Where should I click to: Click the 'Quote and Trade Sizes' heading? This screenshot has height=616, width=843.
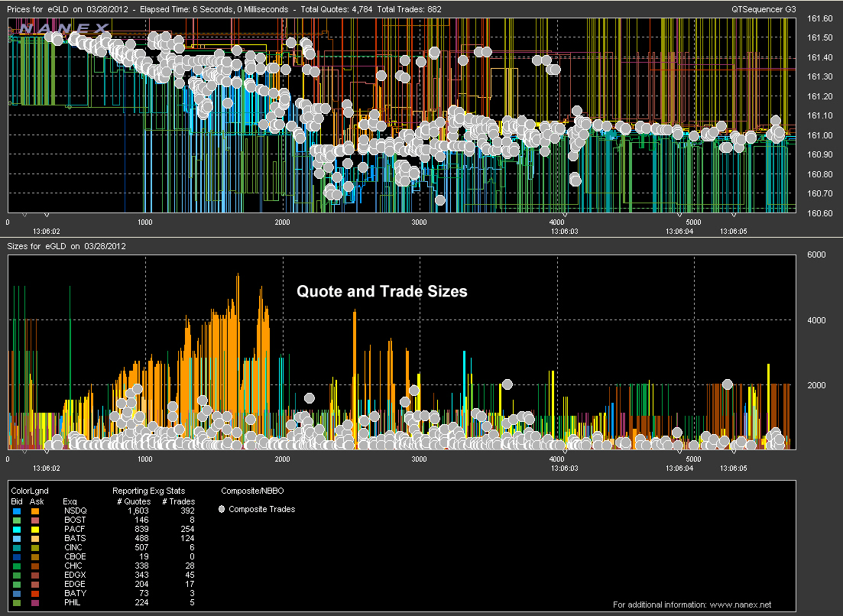[x=382, y=291]
